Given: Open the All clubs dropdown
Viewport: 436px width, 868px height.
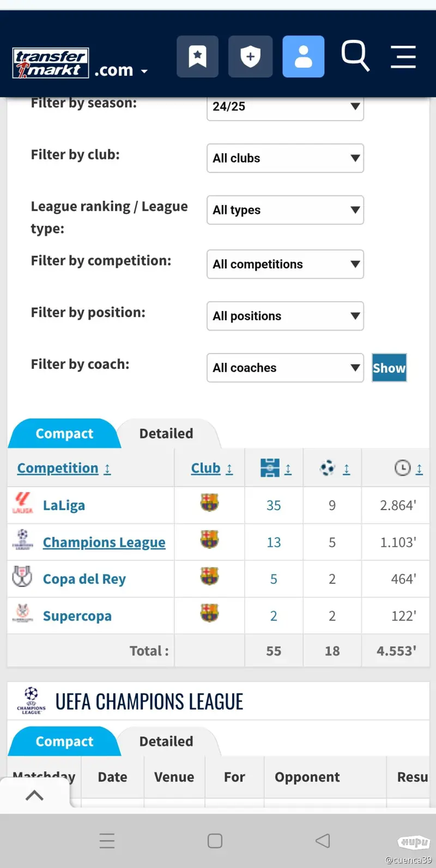Looking at the screenshot, I should (285, 158).
